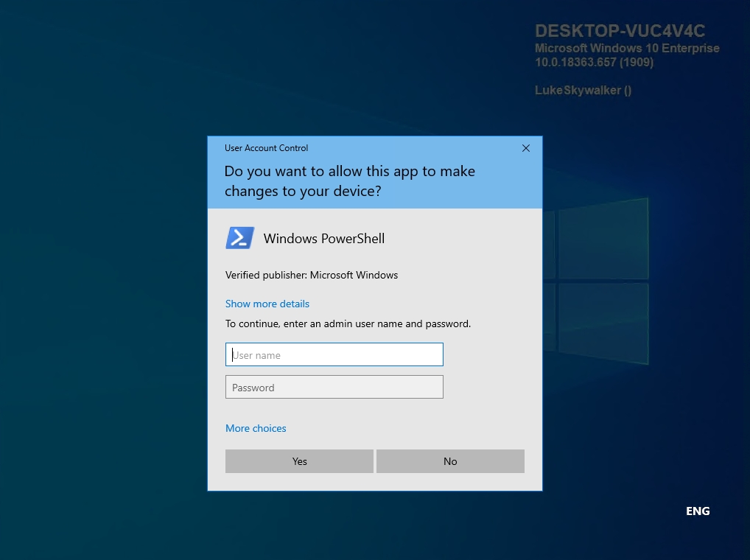Approve the app with Yes
Image resolution: width=750 pixels, height=560 pixels.
[299, 461]
